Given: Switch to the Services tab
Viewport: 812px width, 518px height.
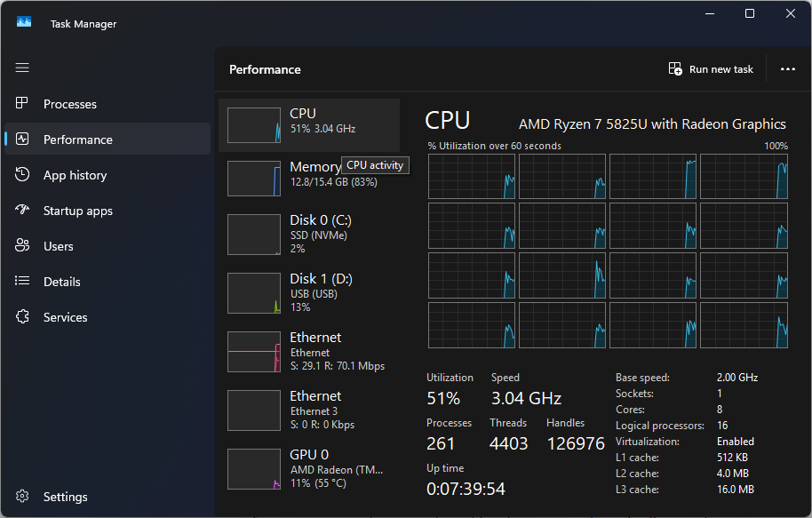Looking at the screenshot, I should tap(66, 317).
